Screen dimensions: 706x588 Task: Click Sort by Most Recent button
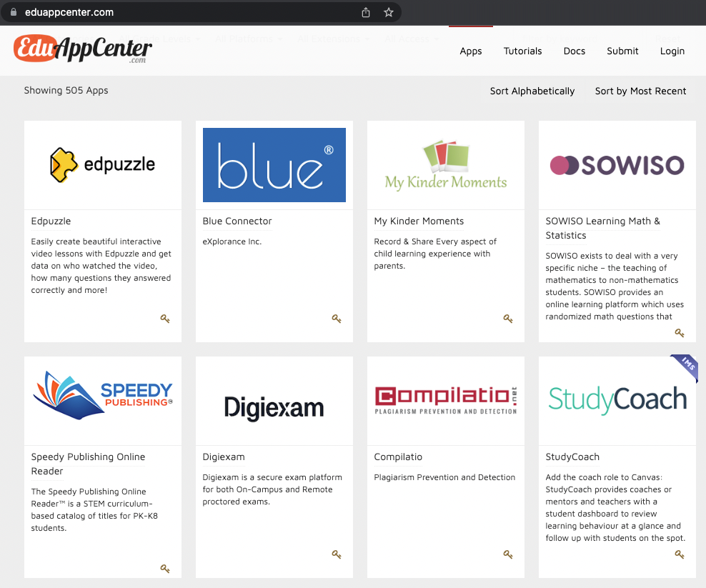point(640,91)
